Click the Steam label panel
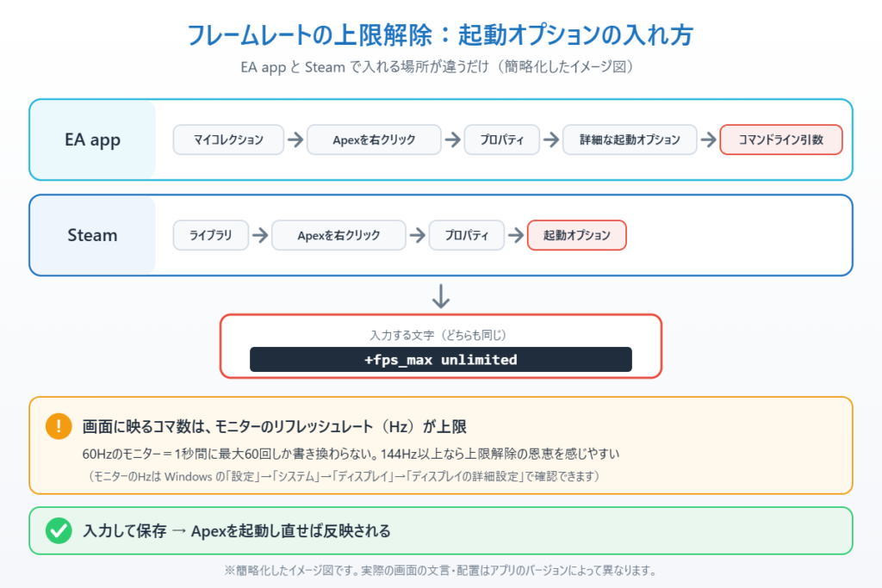This screenshot has width=882, height=588. point(92,235)
